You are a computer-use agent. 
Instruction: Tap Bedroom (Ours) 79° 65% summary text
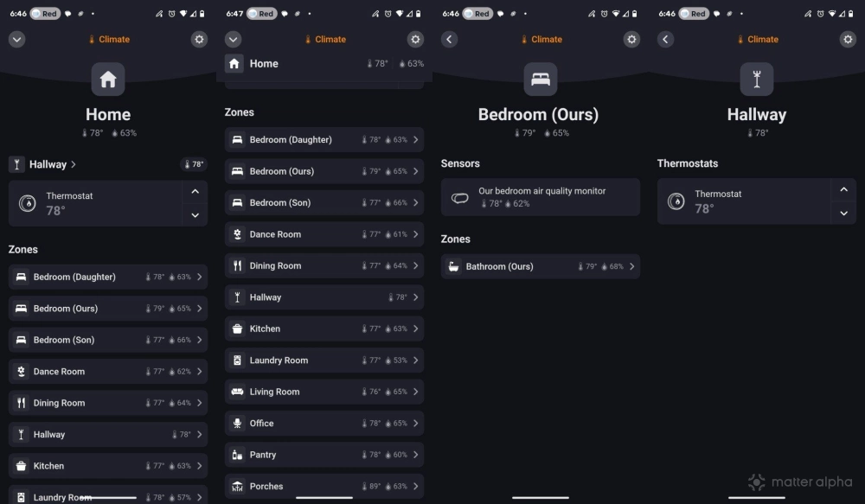[541, 133]
